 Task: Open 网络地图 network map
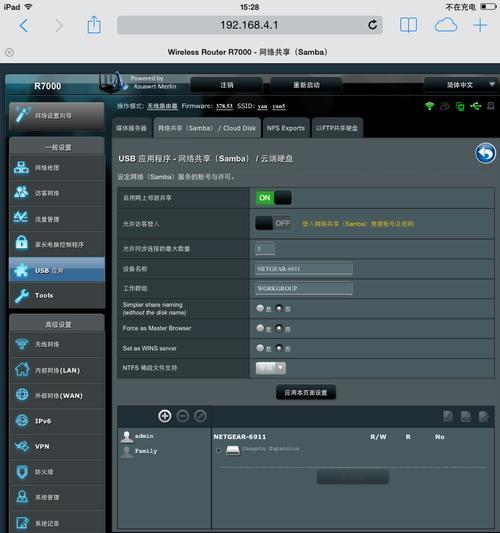[57, 168]
